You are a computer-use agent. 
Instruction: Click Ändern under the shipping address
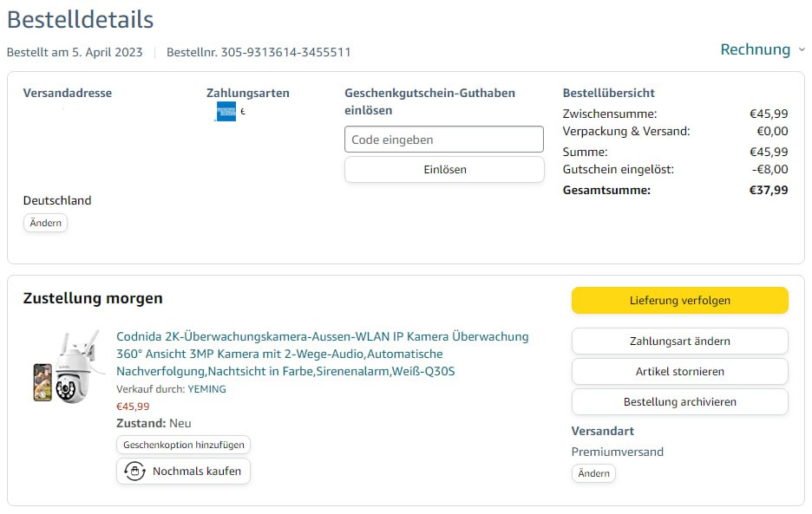click(45, 223)
